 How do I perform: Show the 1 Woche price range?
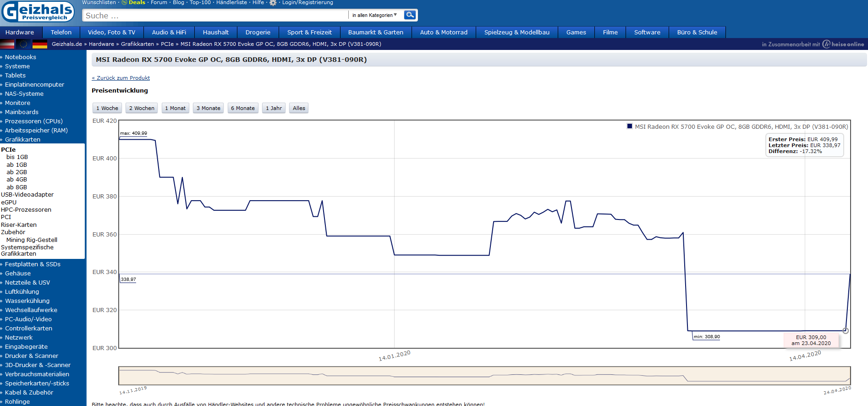(x=107, y=108)
